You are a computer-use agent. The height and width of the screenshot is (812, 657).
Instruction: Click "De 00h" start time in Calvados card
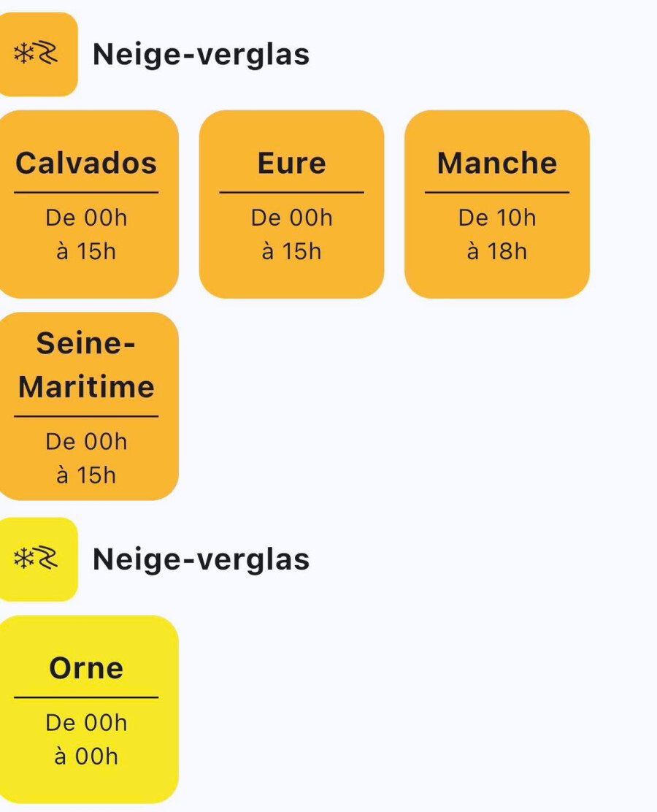[86, 218]
